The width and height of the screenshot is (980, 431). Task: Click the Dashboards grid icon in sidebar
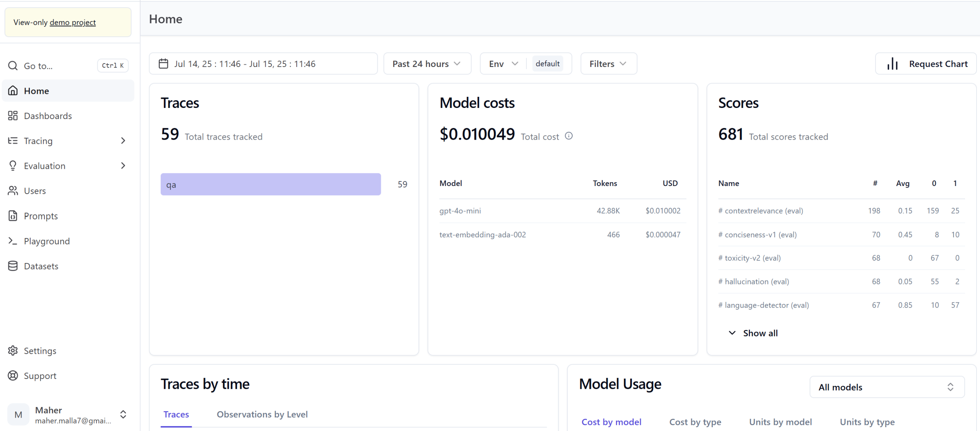pyautogui.click(x=13, y=116)
